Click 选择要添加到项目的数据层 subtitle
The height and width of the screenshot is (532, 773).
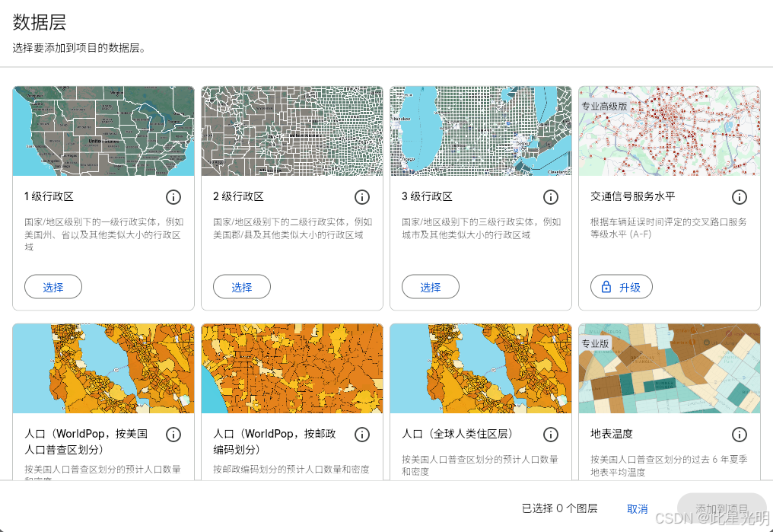[79, 48]
